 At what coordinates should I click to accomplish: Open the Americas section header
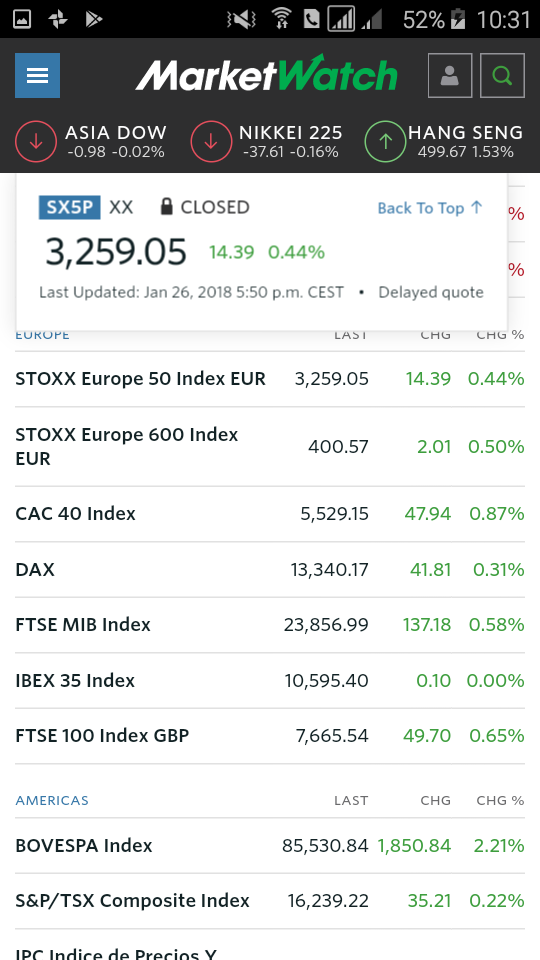click(x=52, y=800)
